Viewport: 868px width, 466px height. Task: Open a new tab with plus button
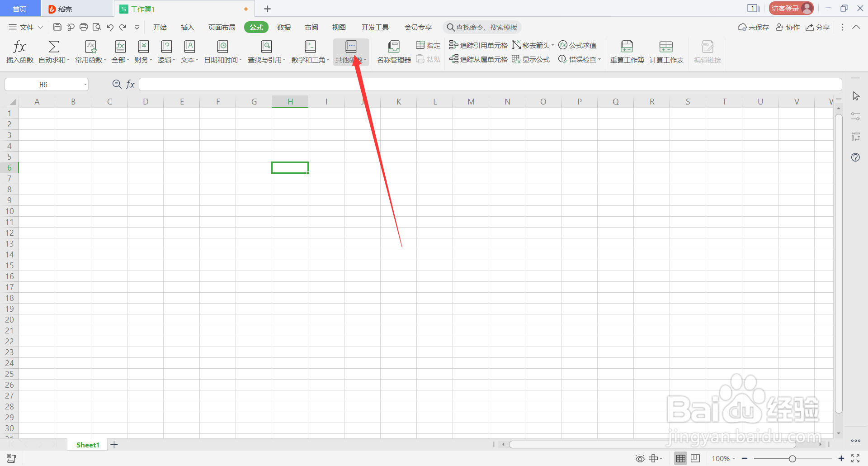click(x=267, y=9)
